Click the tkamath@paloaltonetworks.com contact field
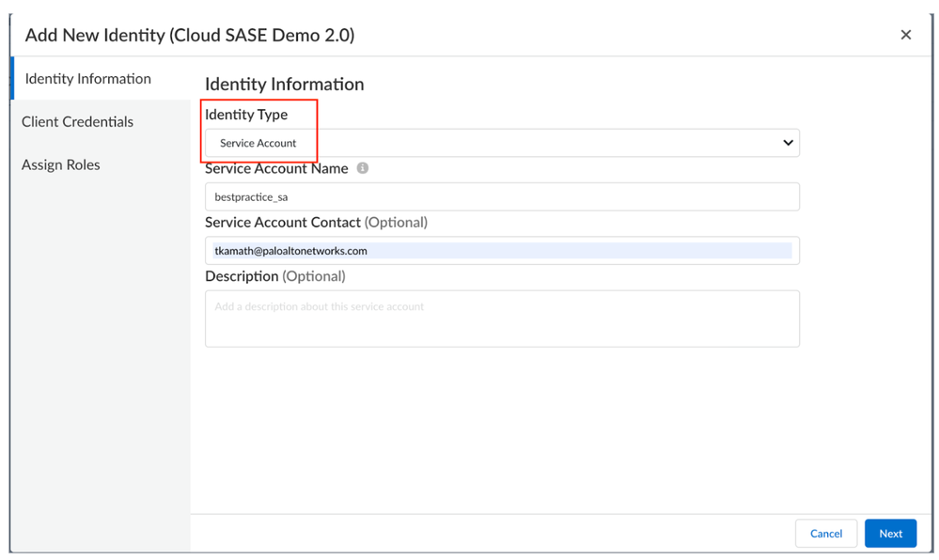Image resolution: width=939 pixels, height=560 pixels. (501, 251)
